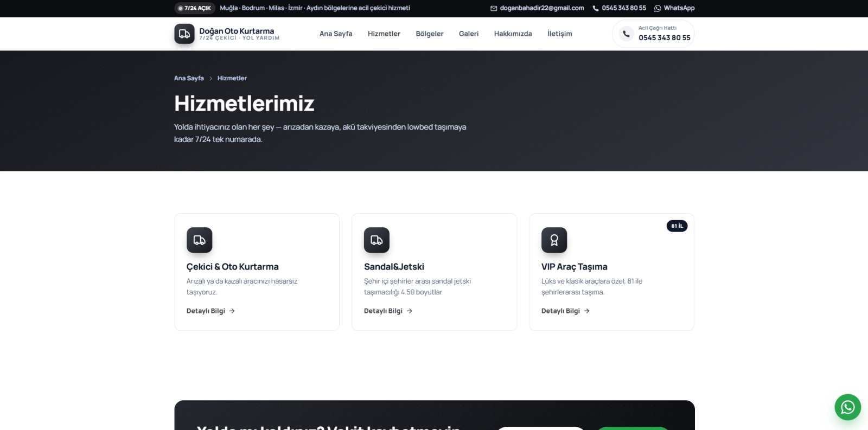Click the Doğan Oto Kurtarma brand name text
Image resolution: width=868 pixels, height=430 pixels.
(237, 31)
